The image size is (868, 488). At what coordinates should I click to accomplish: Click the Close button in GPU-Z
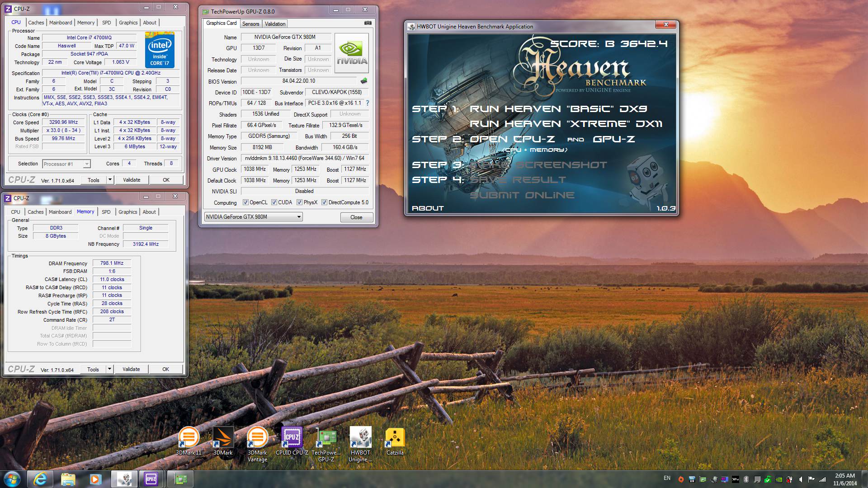(356, 217)
